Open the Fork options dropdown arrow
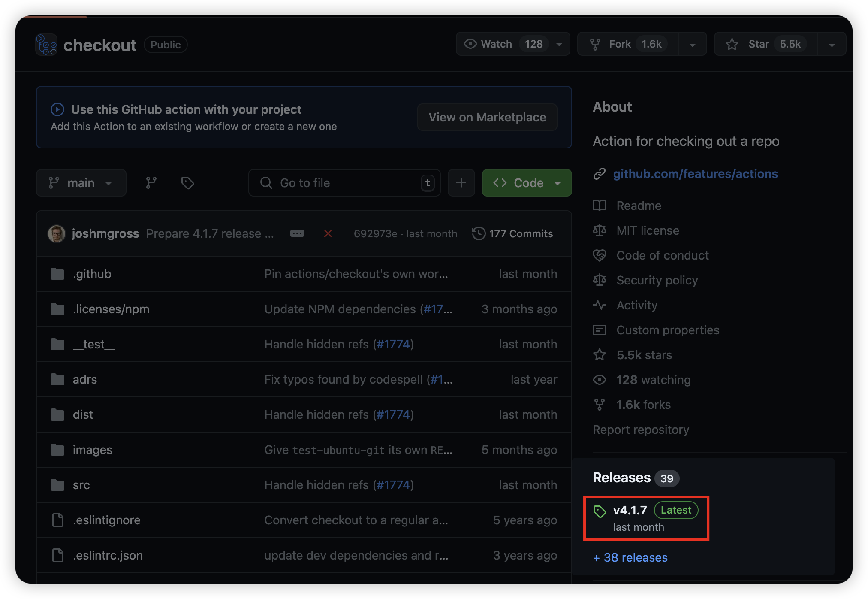Viewport: 868px width, 599px height. 692,45
